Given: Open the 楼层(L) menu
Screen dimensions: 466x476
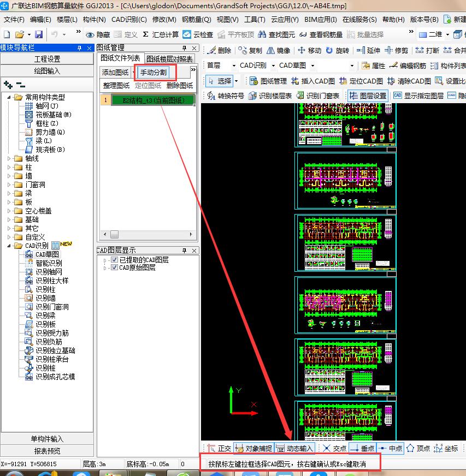Looking at the screenshot, I should click(x=67, y=20).
